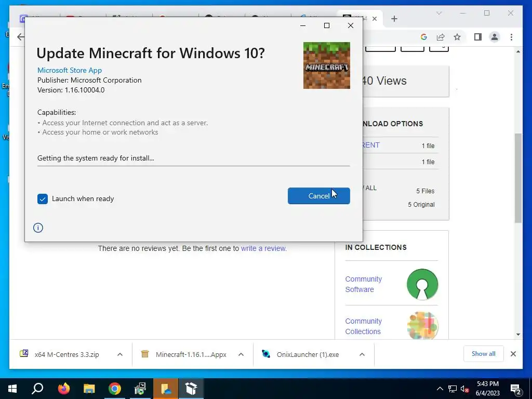Bookmark this page with star icon
This screenshot has height=399, width=532.
pos(457,37)
